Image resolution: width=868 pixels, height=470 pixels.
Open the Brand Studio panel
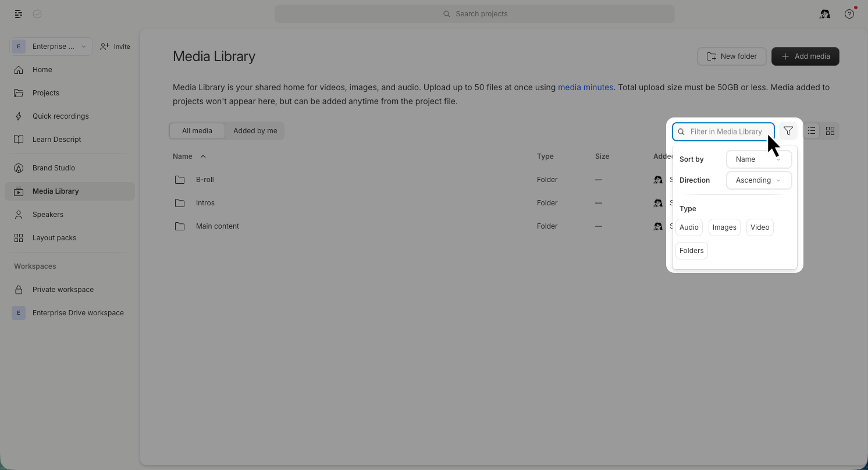coord(54,168)
